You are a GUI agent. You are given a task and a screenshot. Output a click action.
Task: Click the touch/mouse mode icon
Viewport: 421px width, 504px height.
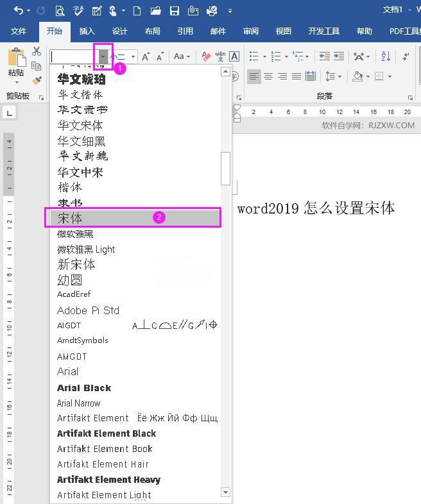pyautogui.click(x=112, y=11)
